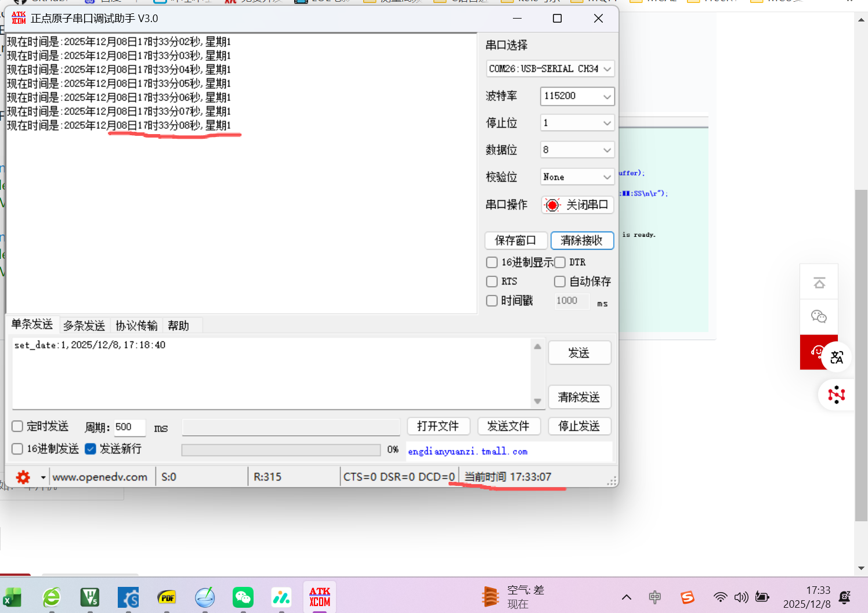This screenshot has width=868, height=613.
Task: Click the ATK XCOM taskbar icon
Action: click(x=320, y=597)
